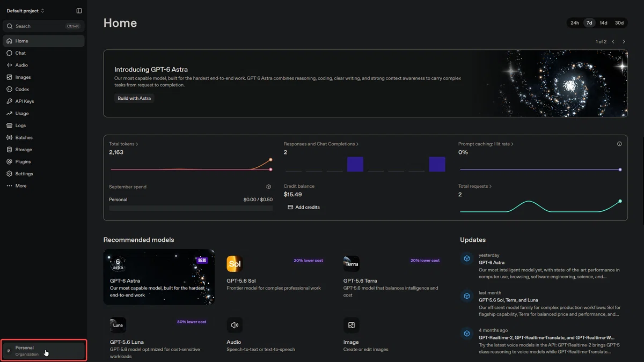Click the Search input field
The image size is (644, 362).
point(43,26)
